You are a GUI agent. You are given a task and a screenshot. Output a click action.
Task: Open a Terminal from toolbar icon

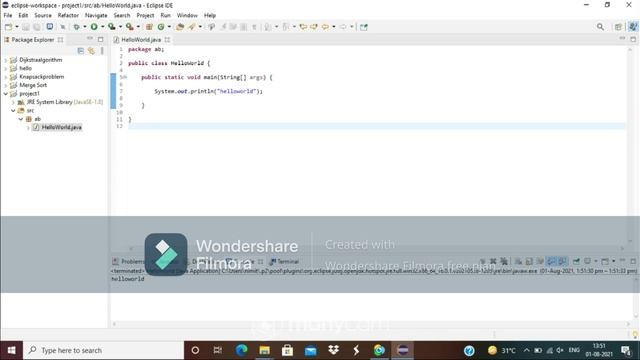click(x=49, y=27)
